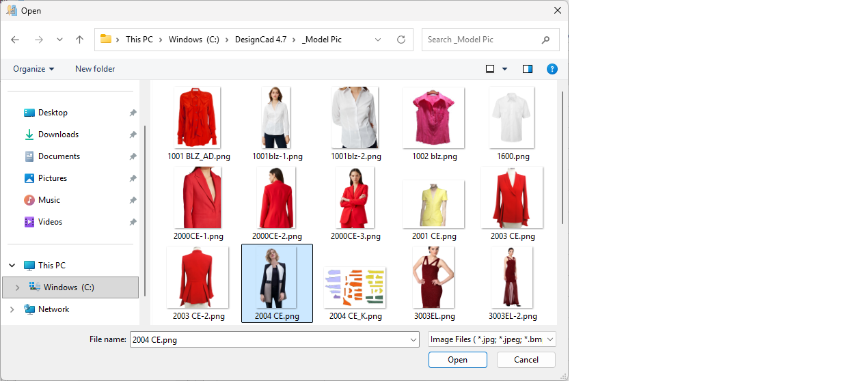Click the search magnifier icon

pyautogui.click(x=545, y=40)
